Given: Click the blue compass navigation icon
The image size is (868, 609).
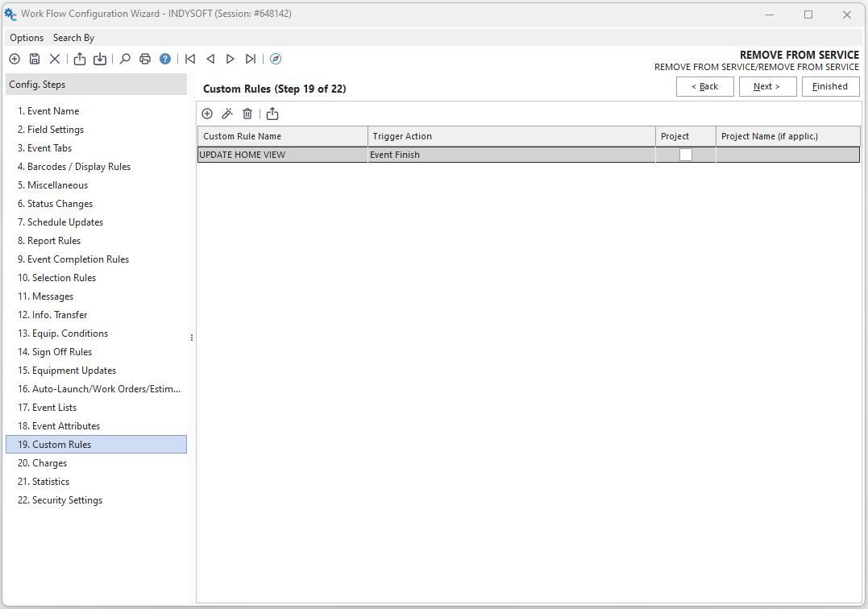Looking at the screenshot, I should click(x=276, y=59).
